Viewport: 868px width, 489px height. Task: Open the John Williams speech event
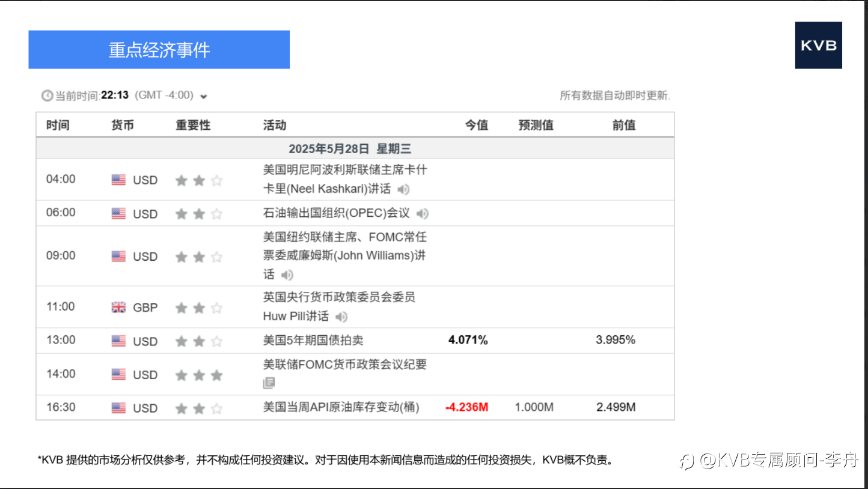tap(345, 255)
